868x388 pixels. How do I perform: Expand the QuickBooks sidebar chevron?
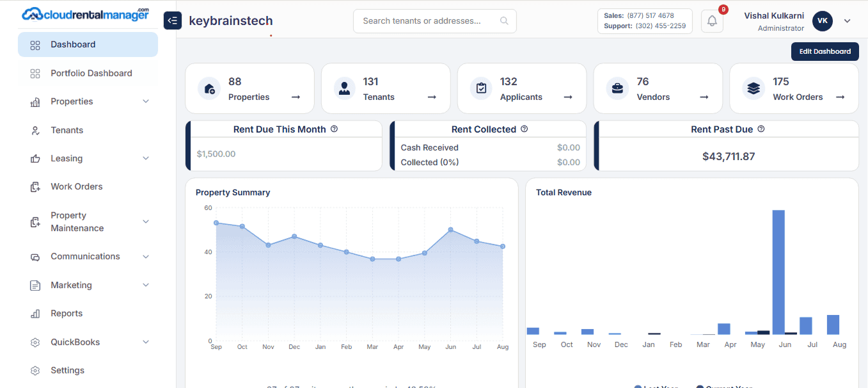pos(146,342)
